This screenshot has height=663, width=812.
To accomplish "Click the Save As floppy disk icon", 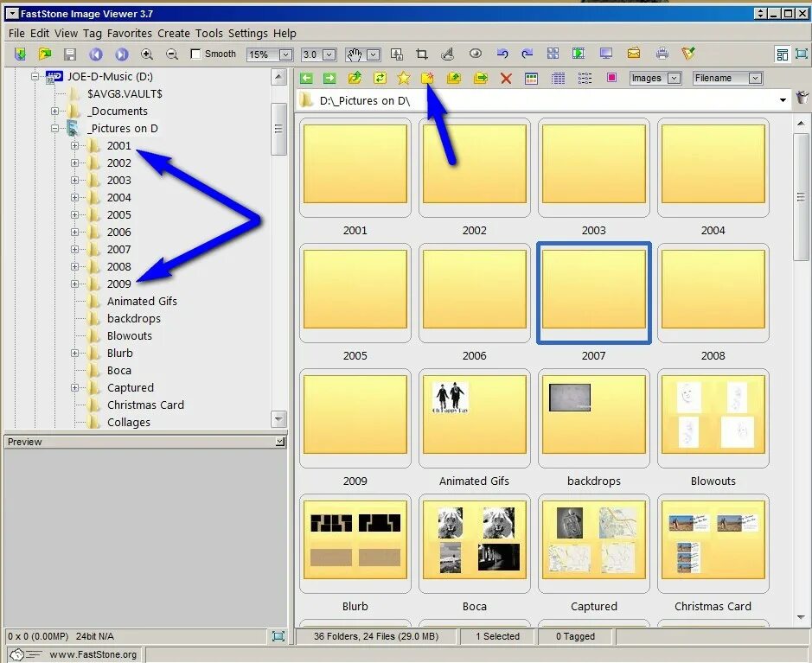I will 70,54.
